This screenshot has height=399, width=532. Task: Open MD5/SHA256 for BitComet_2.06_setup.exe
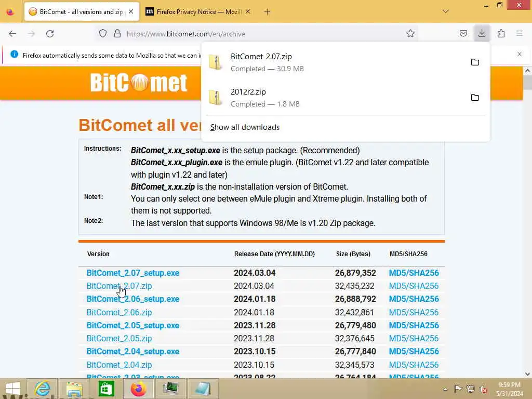(x=414, y=299)
